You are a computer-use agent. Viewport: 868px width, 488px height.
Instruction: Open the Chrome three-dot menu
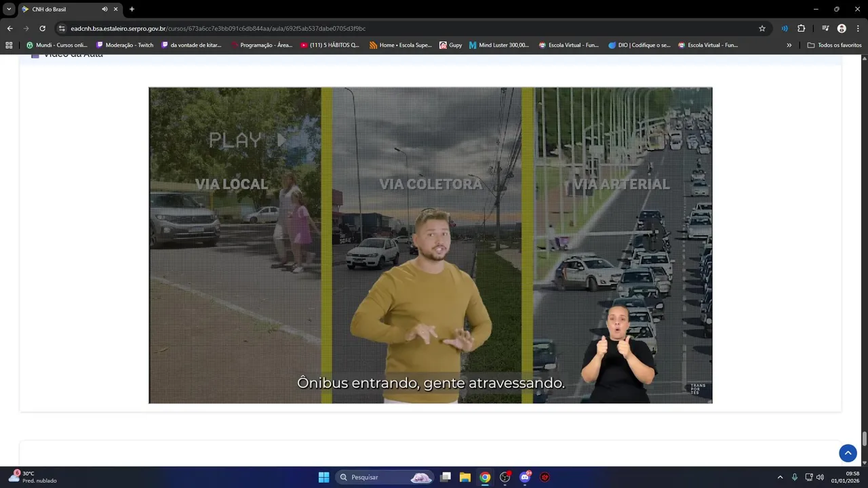tap(858, 28)
